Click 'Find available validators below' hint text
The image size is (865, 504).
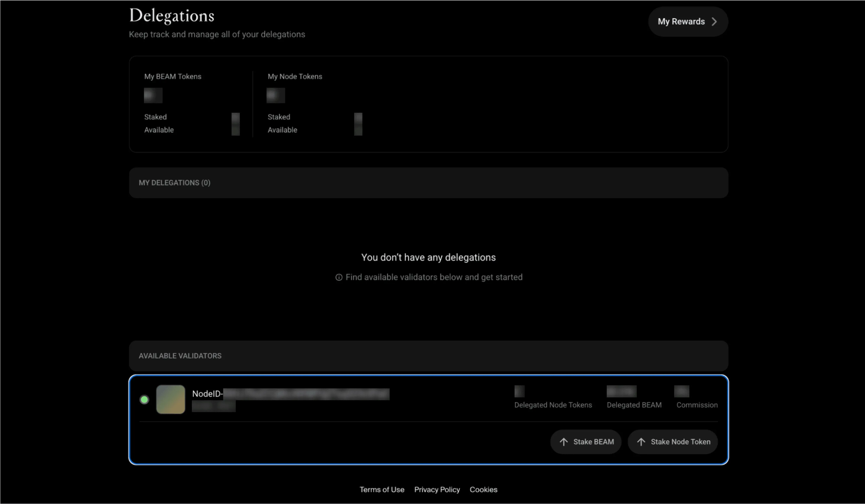pos(434,277)
